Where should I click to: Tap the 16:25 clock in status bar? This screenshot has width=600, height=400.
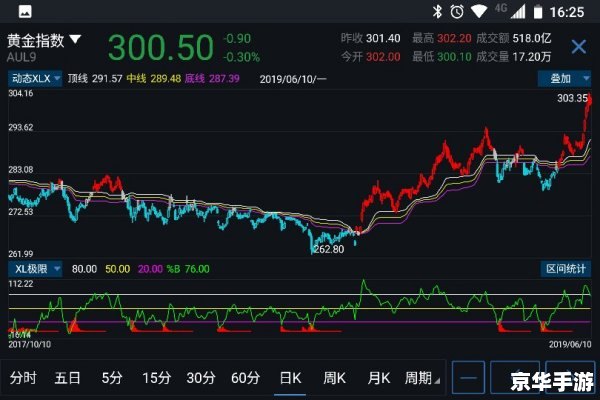[567, 12]
